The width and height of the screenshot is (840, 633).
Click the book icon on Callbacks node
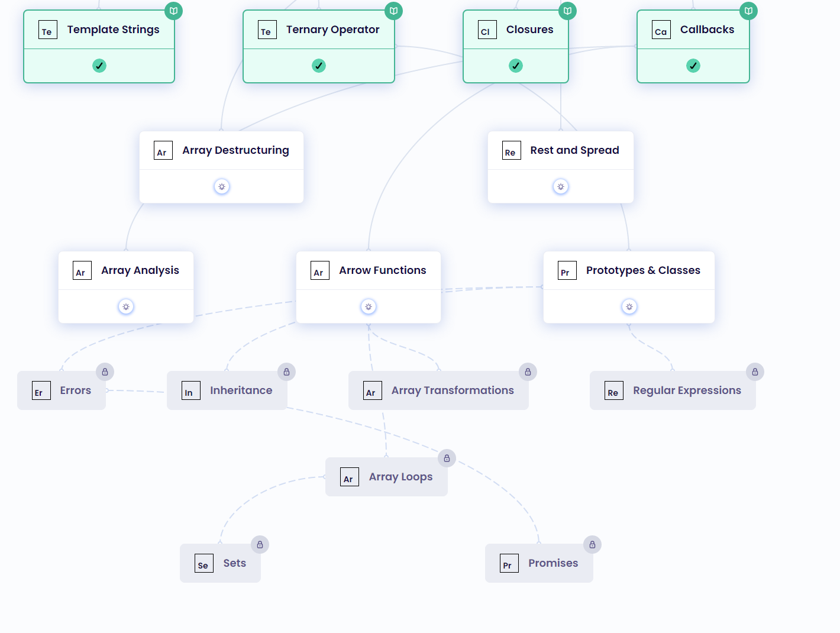pyautogui.click(x=748, y=11)
